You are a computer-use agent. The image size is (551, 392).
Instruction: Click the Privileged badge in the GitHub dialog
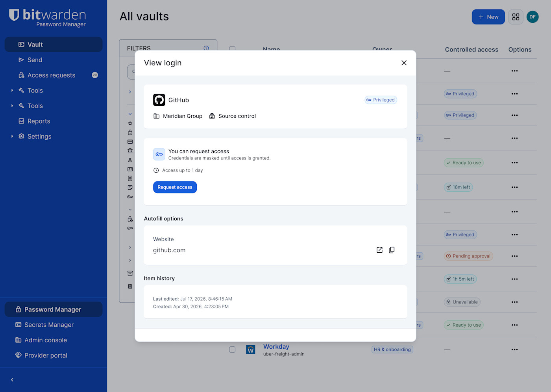(x=381, y=100)
